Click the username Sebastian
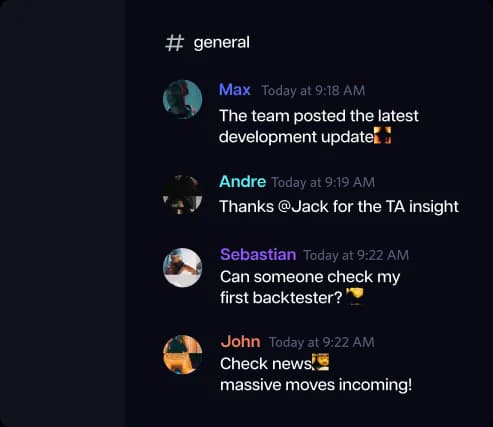The width and height of the screenshot is (493, 427). click(x=258, y=255)
